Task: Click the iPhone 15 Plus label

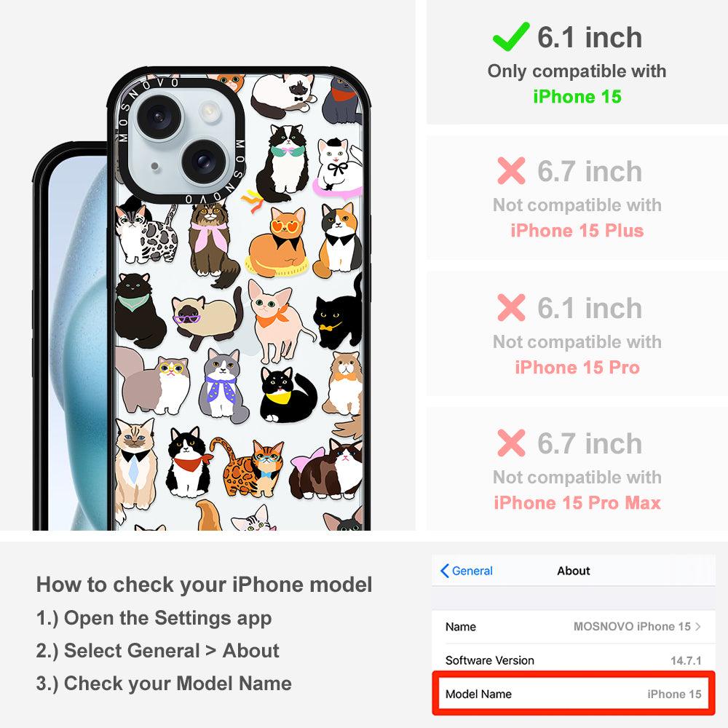Action: click(x=577, y=230)
